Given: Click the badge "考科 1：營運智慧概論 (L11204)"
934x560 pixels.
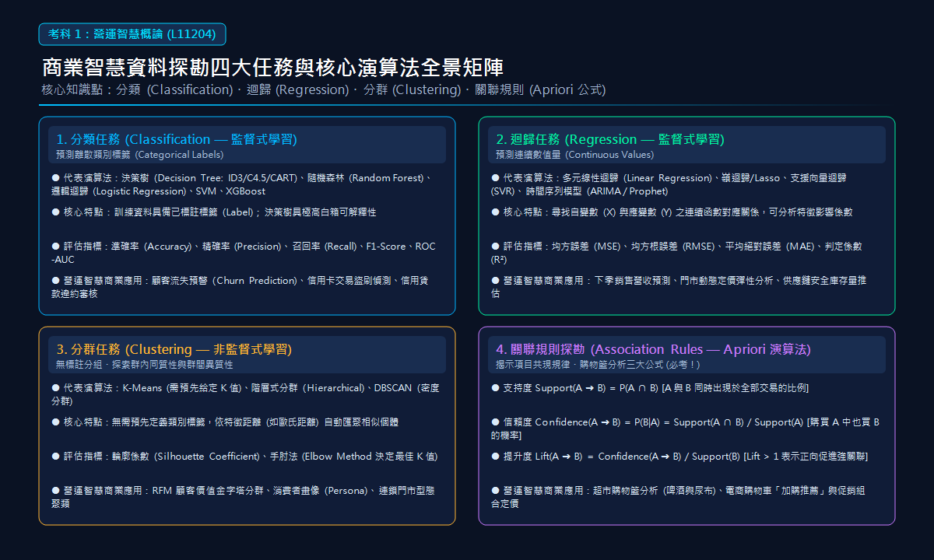Looking at the screenshot, I should (132, 34).
